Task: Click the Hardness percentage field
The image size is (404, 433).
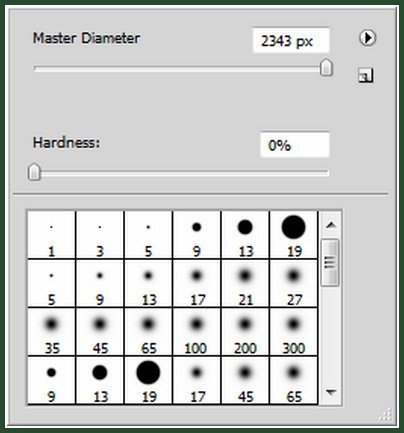Action: (295, 145)
